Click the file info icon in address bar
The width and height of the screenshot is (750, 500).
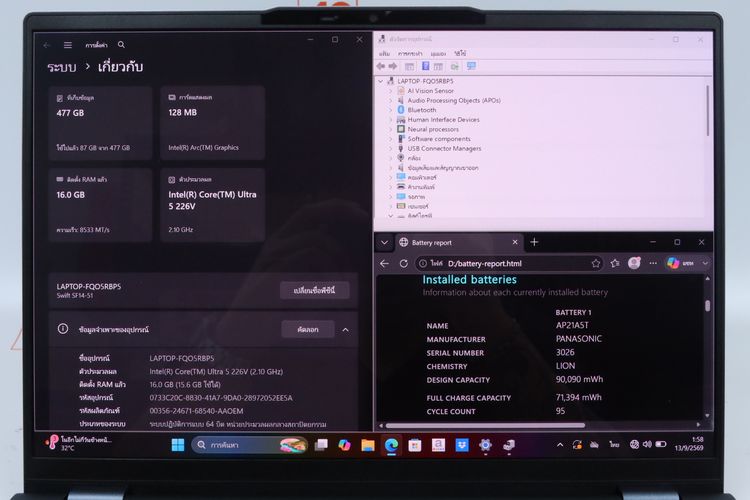click(423, 264)
